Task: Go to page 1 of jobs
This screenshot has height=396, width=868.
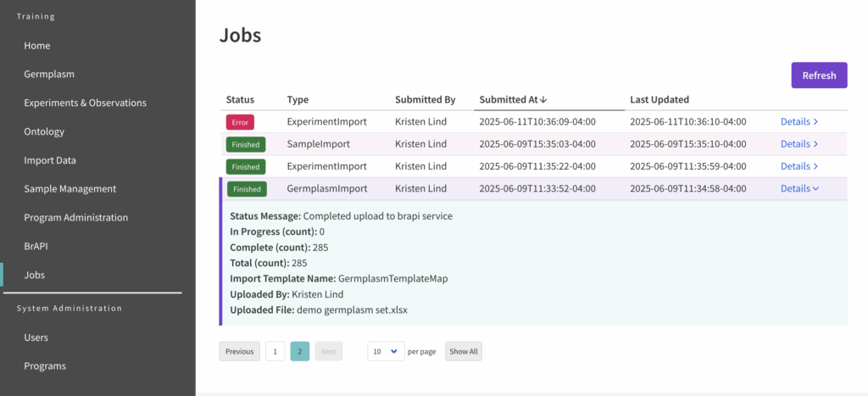Action: [x=275, y=351]
